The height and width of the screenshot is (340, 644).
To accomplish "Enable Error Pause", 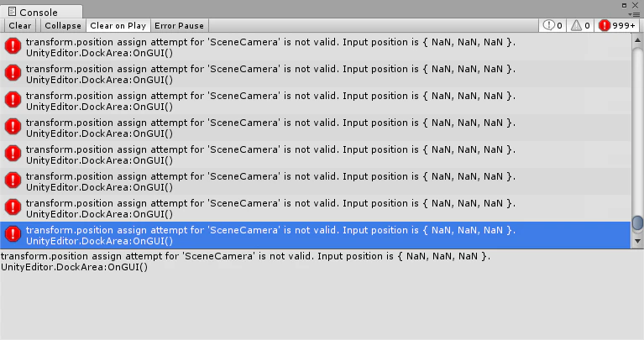I will pos(180,25).
